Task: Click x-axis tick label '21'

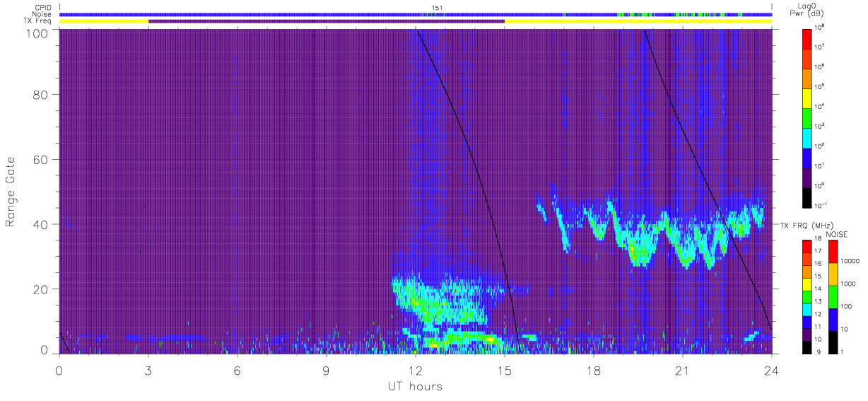Action: tap(683, 370)
